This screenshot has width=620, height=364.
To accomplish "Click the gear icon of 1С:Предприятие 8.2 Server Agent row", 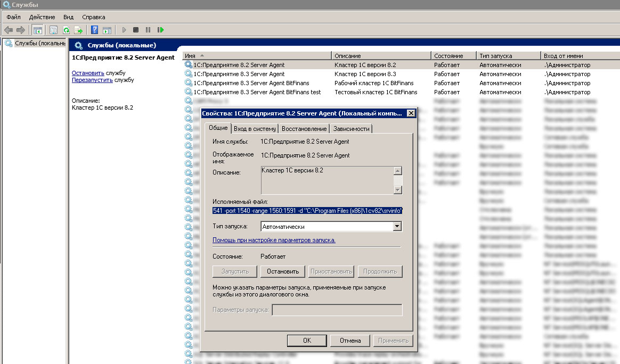I will [189, 64].
